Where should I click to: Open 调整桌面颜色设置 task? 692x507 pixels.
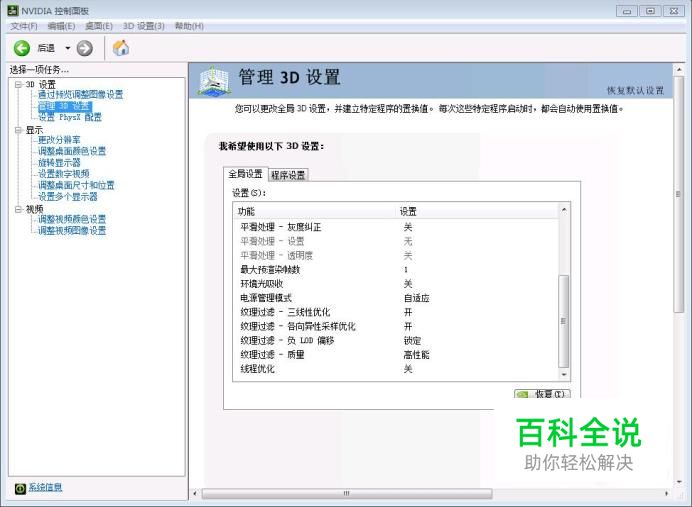[x=72, y=151]
